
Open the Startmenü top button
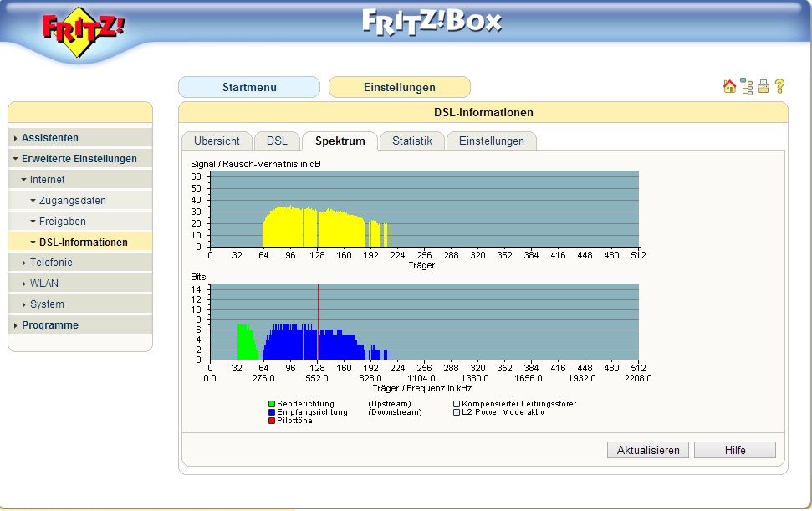tap(249, 87)
